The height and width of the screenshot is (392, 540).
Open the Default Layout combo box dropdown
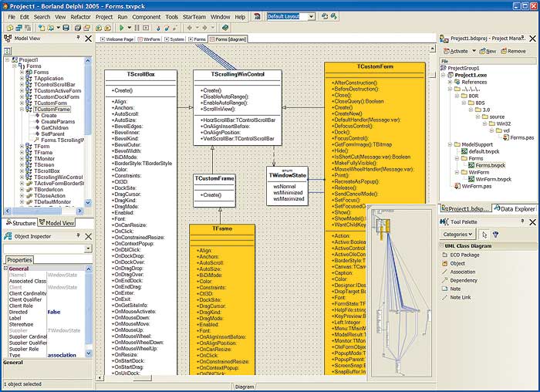click(x=311, y=16)
